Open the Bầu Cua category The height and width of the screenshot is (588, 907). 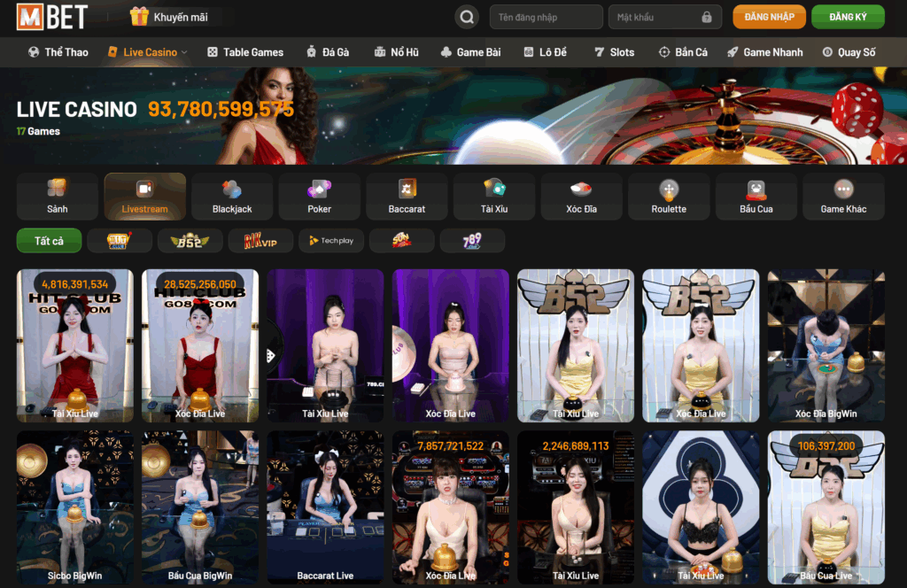coord(756,196)
